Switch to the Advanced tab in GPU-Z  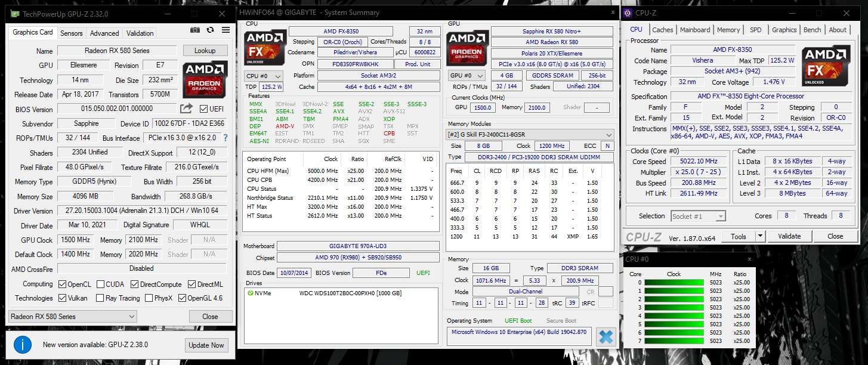point(104,33)
